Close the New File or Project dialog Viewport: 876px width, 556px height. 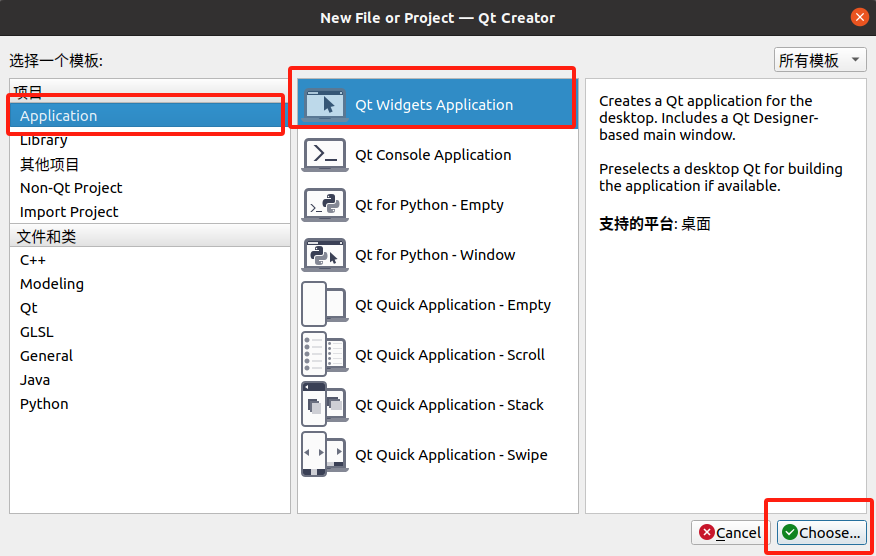(860, 17)
